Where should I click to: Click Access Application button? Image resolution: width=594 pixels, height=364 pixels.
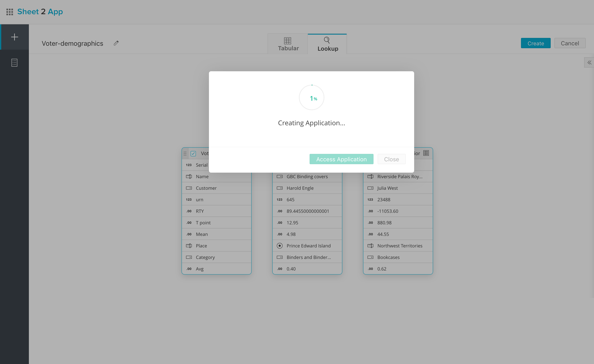(x=341, y=159)
